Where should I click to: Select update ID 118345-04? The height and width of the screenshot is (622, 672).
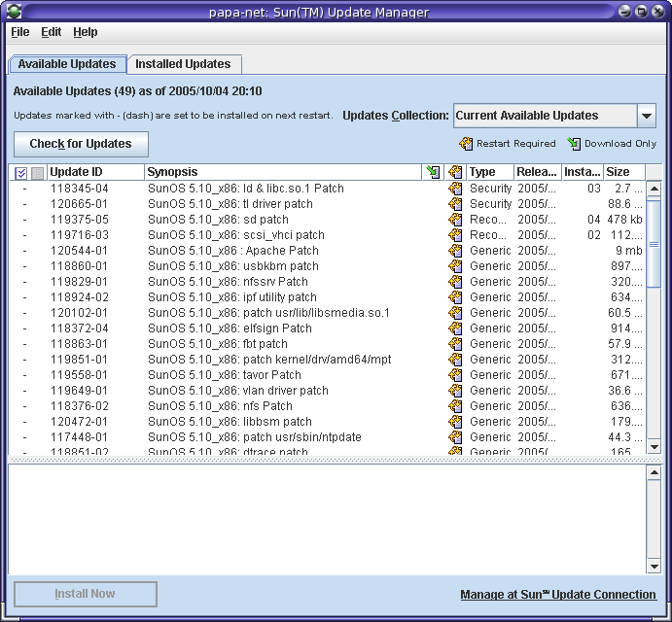click(80, 188)
